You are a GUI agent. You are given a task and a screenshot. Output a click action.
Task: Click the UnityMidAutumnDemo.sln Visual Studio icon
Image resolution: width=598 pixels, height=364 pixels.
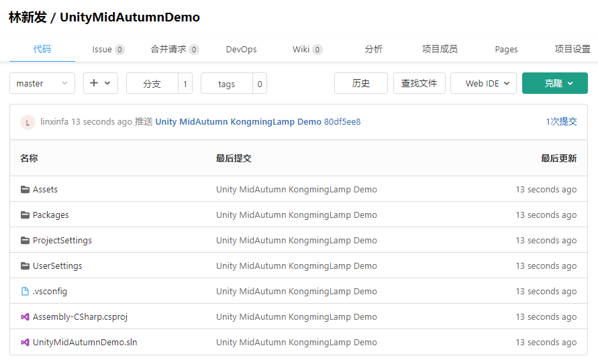(x=26, y=343)
